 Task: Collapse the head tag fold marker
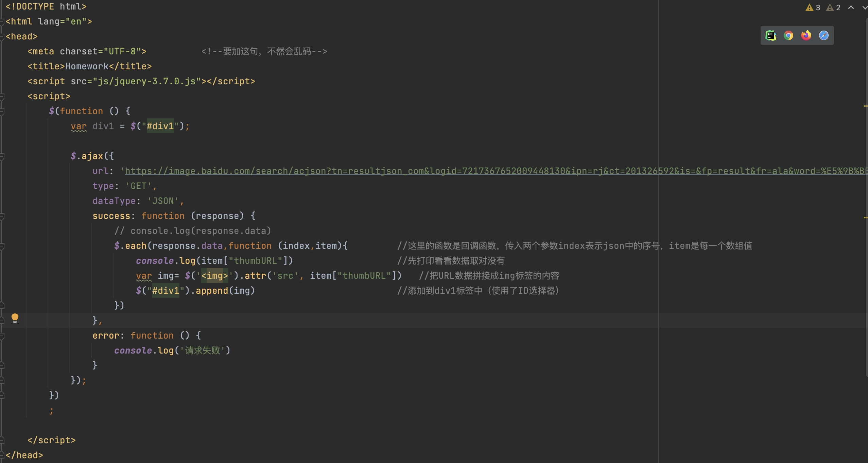coord(2,37)
